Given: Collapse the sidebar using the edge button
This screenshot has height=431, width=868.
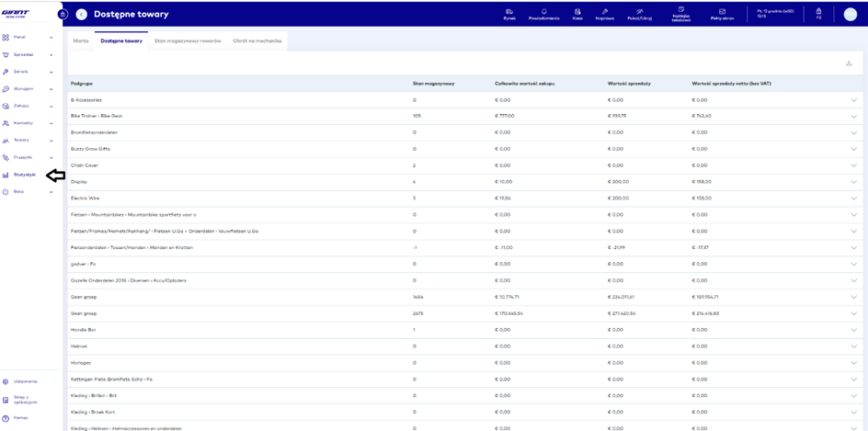Looking at the screenshot, I should (63, 14).
